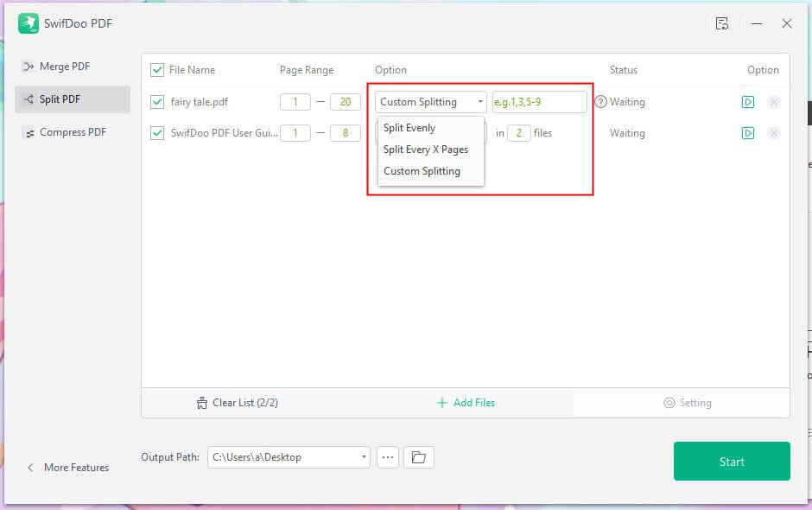Click the fairy tale.pdf file name
Screen dimensions: 812x510
click(200, 102)
